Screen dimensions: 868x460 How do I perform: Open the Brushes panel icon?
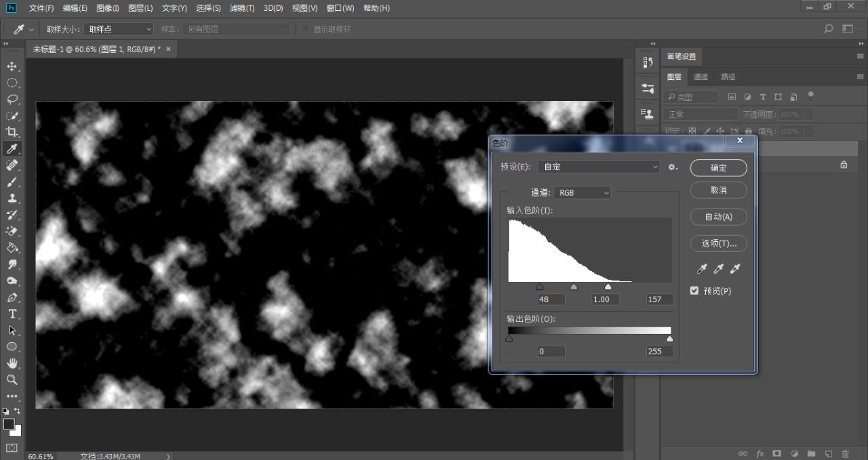click(x=648, y=88)
